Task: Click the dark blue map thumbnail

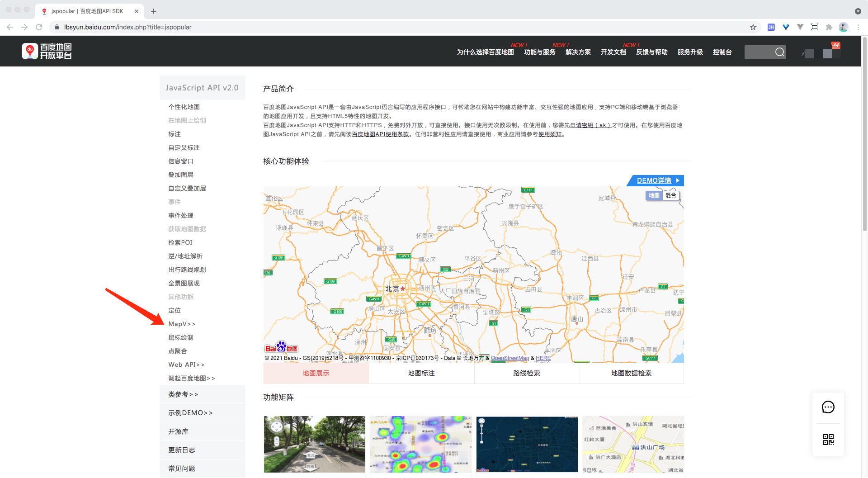Action: (527, 445)
